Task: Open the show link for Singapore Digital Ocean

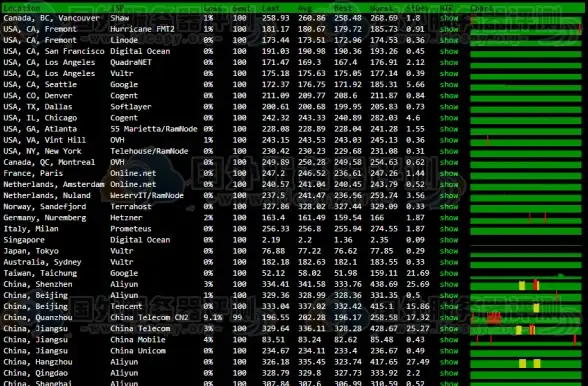Action: tap(449, 240)
